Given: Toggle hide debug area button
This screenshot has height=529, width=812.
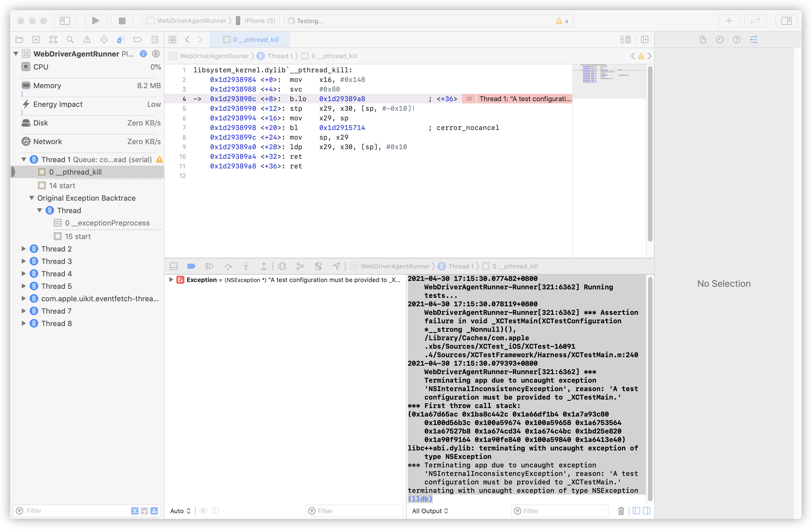Looking at the screenshot, I should 174,266.
